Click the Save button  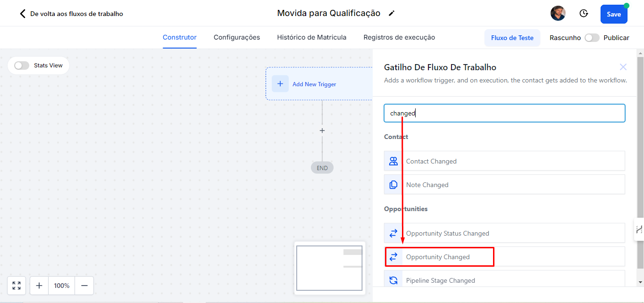(613, 14)
